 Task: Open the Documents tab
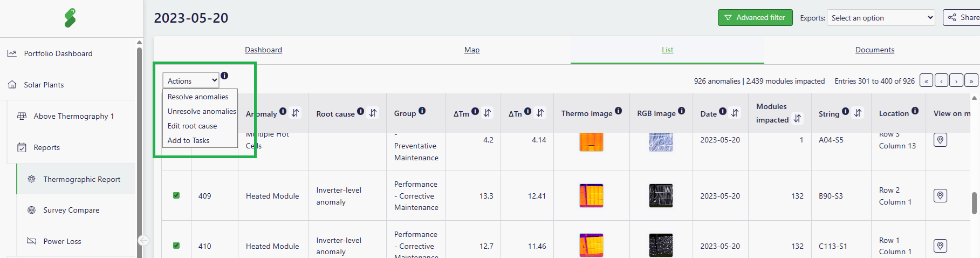tap(874, 50)
